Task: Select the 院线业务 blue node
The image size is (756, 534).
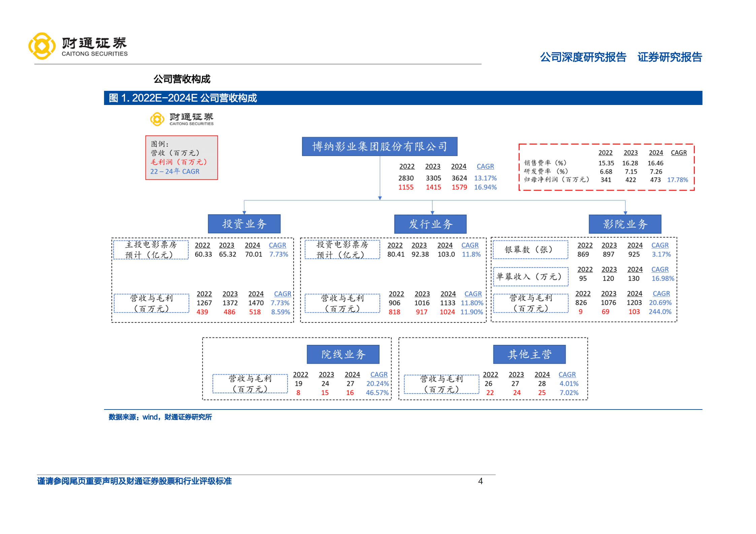Action: [x=343, y=354]
